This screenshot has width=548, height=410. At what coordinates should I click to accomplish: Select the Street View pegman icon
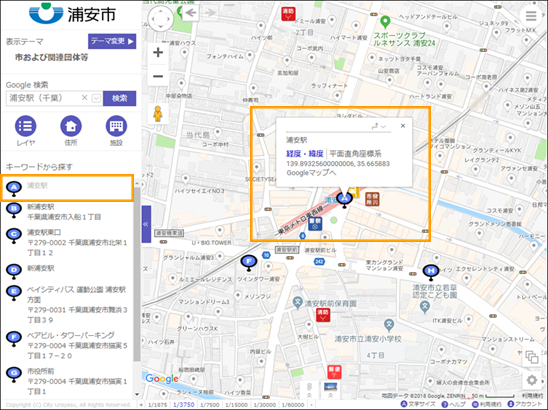(158, 114)
